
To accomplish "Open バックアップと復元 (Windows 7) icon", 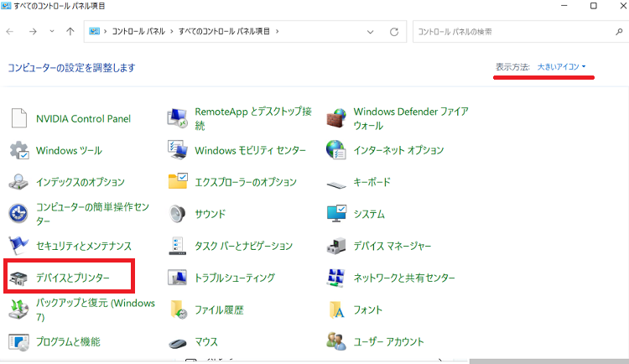I will point(18,309).
